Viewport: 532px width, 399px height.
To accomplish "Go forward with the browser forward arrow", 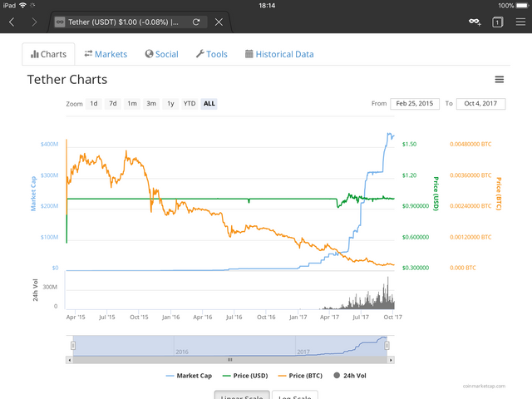I will click(34, 22).
